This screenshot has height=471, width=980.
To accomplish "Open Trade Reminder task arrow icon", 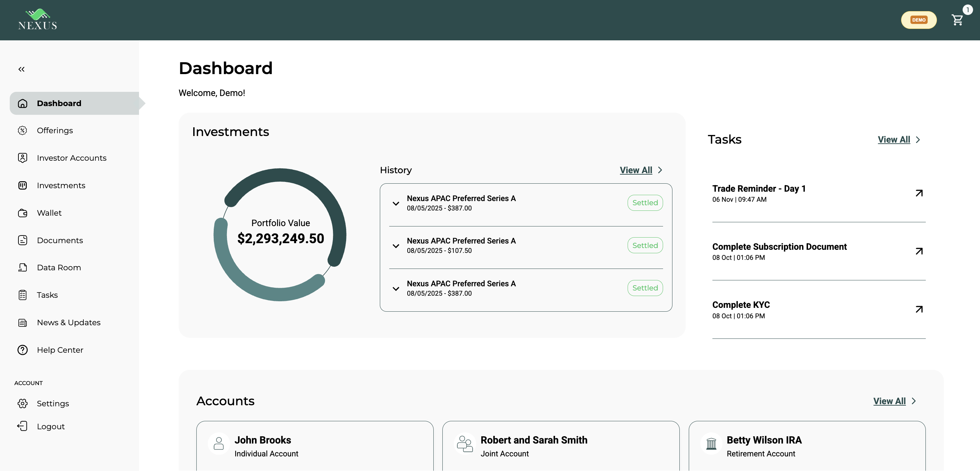I will [919, 193].
